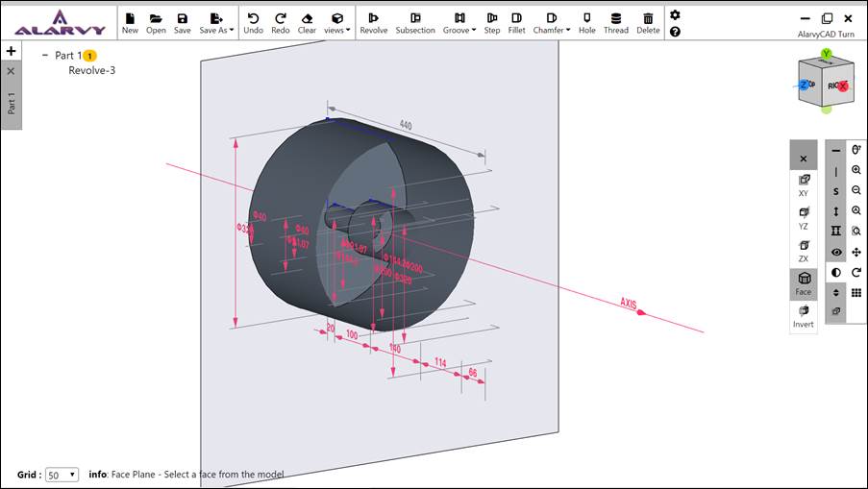
Task: Open the Grid size combo box
Action: pos(62,475)
